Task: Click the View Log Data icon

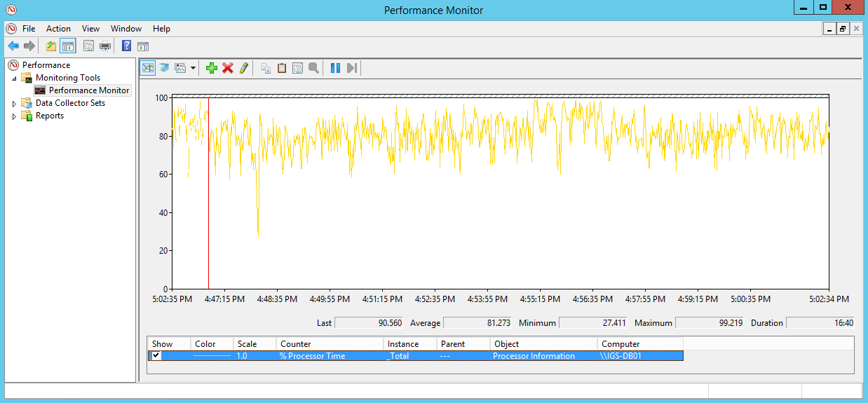Action: click(x=163, y=68)
